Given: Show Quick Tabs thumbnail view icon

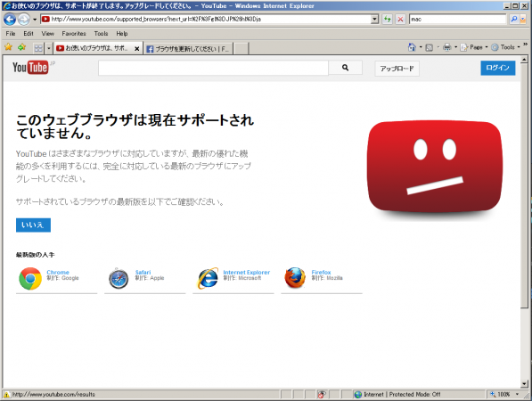Looking at the screenshot, I should (x=38, y=48).
